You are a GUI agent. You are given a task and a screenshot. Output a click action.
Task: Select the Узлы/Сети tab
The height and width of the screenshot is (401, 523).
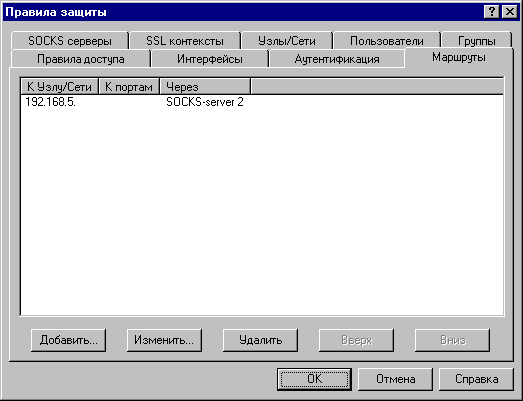tap(287, 41)
